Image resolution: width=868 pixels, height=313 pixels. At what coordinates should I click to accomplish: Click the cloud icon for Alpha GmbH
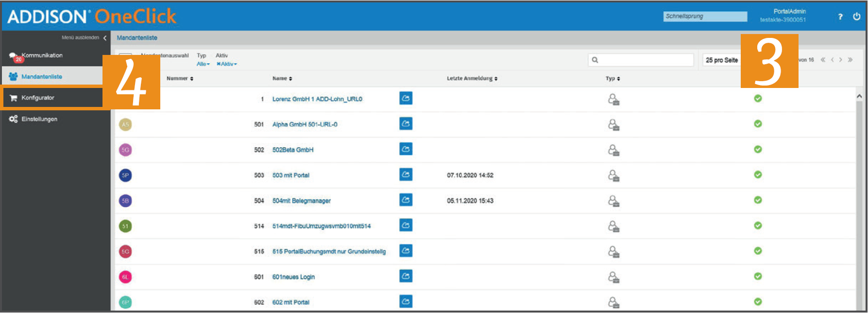click(406, 124)
